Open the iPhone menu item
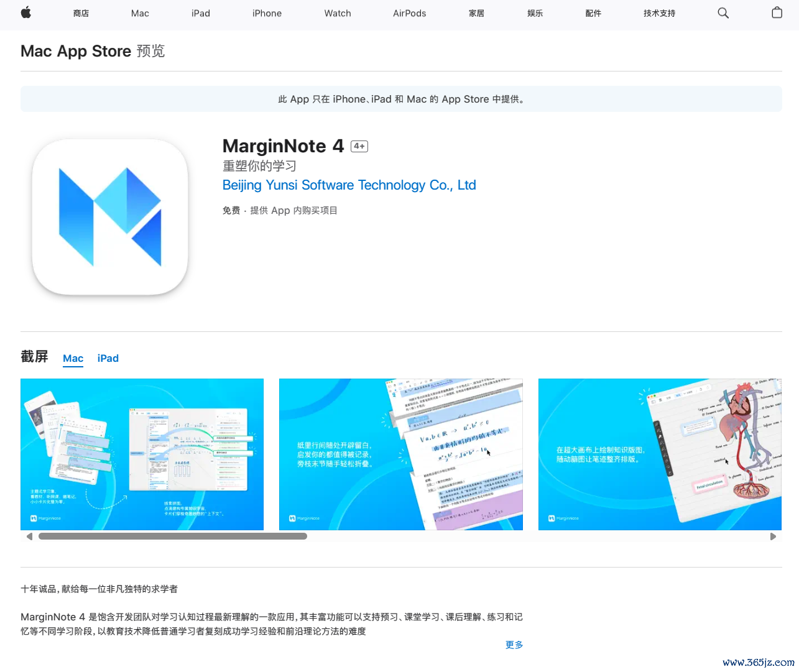799x672 pixels. [x=267, y=13]
